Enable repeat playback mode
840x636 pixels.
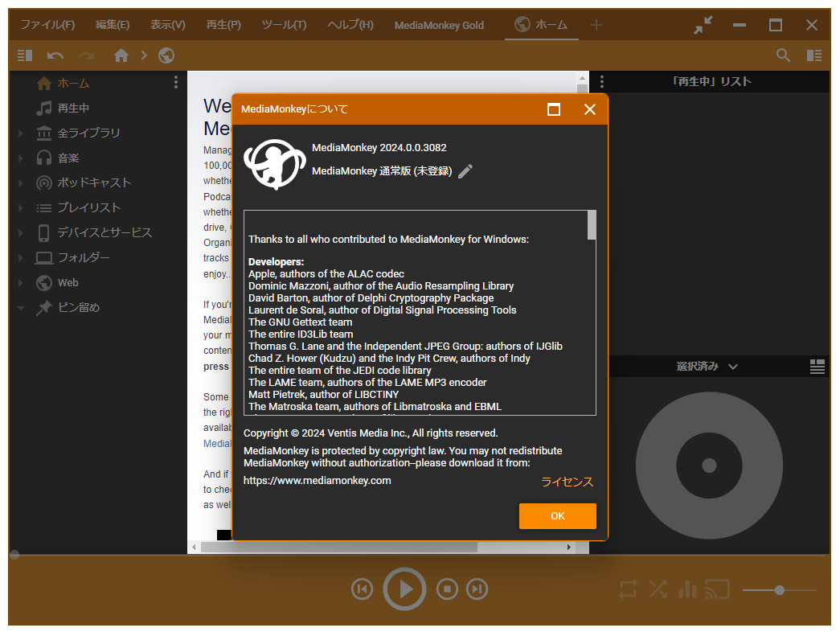(627, 589)
